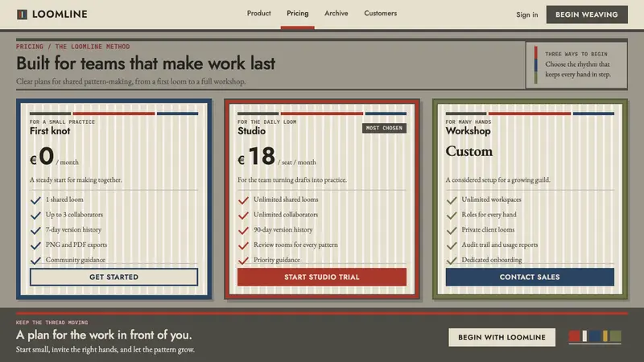644x362 pixels.
Task: Open the Customers nav item
Action: (x=380, y=14)
